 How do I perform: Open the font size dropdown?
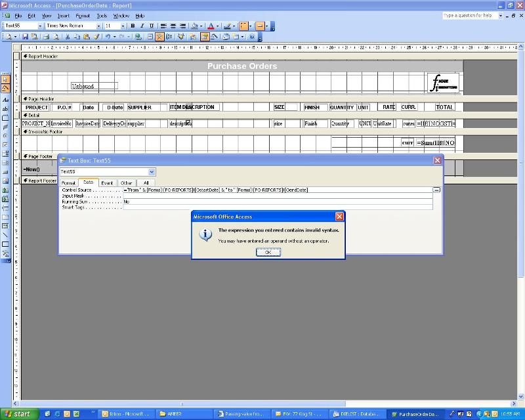click(123, 26)
